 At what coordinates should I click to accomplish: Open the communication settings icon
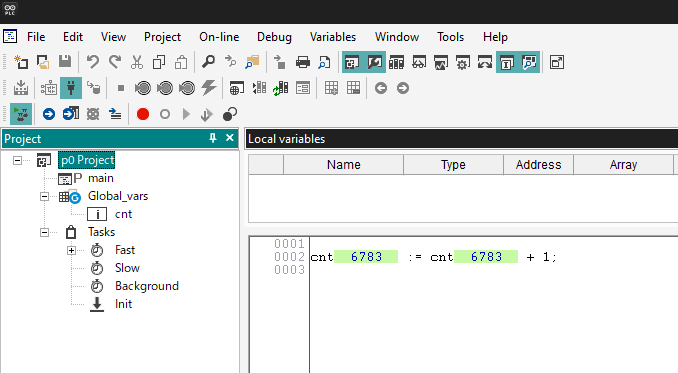click(x=49, y=88)
